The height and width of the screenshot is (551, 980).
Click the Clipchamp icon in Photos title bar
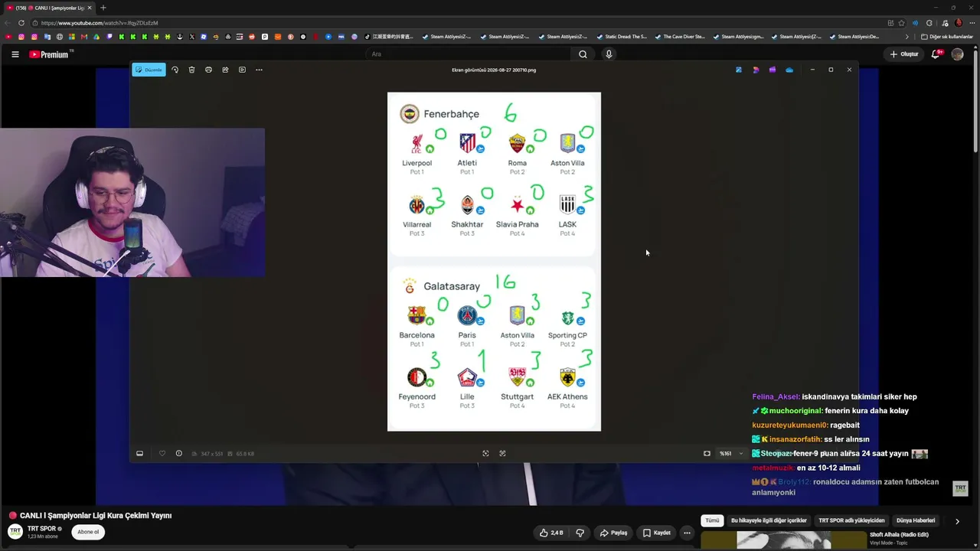[773, 70]
